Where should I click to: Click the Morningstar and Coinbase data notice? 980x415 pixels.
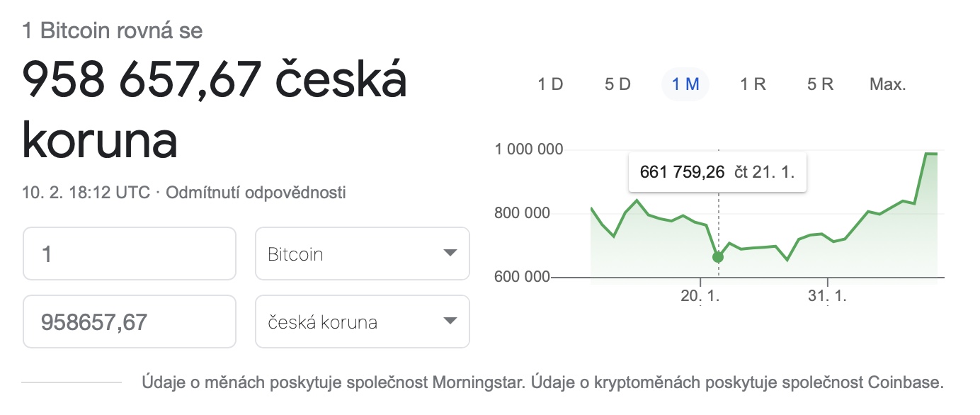tap(543, 383)
